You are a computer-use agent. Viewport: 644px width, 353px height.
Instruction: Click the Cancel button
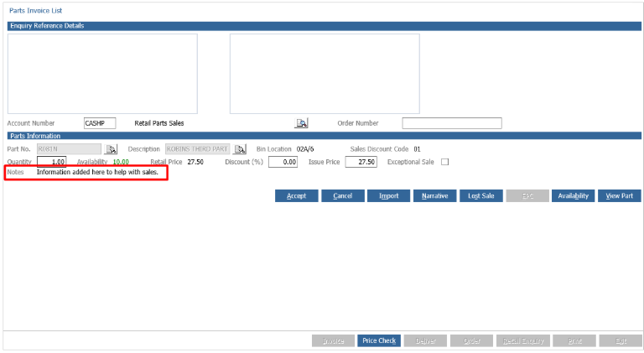point(342,196)
